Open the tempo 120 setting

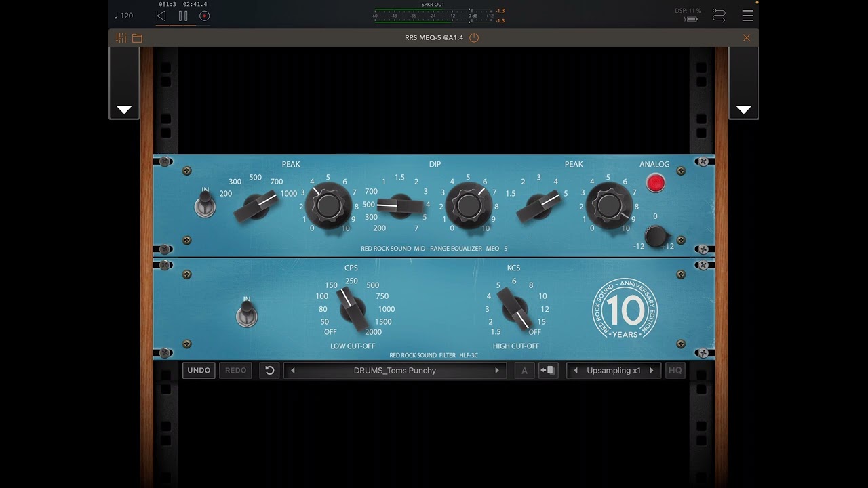(x=123, y=16)
